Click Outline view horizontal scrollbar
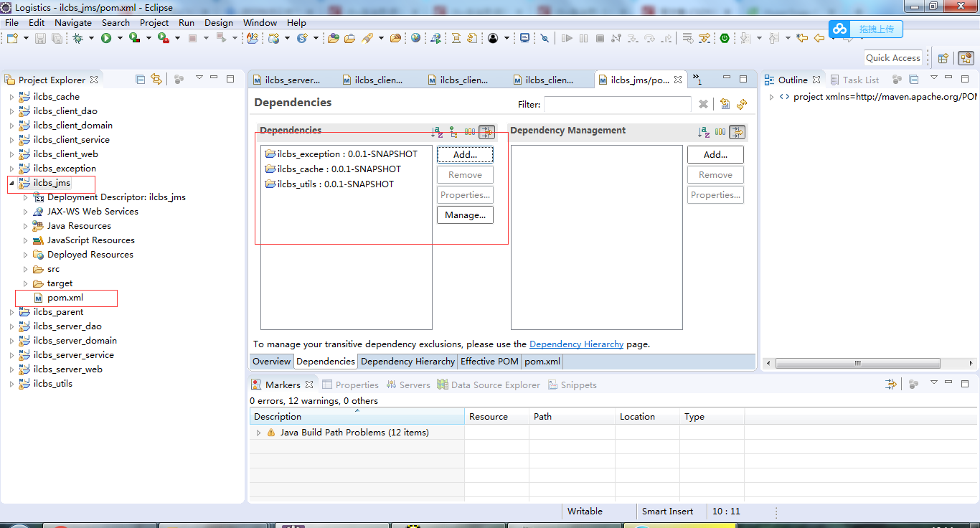 857,363
